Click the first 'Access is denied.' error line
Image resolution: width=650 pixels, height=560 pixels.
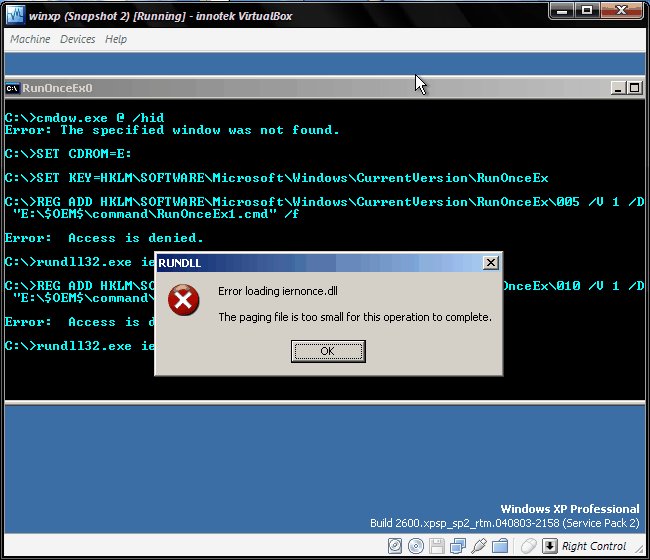pyautogui.click(x=104, y=238)
